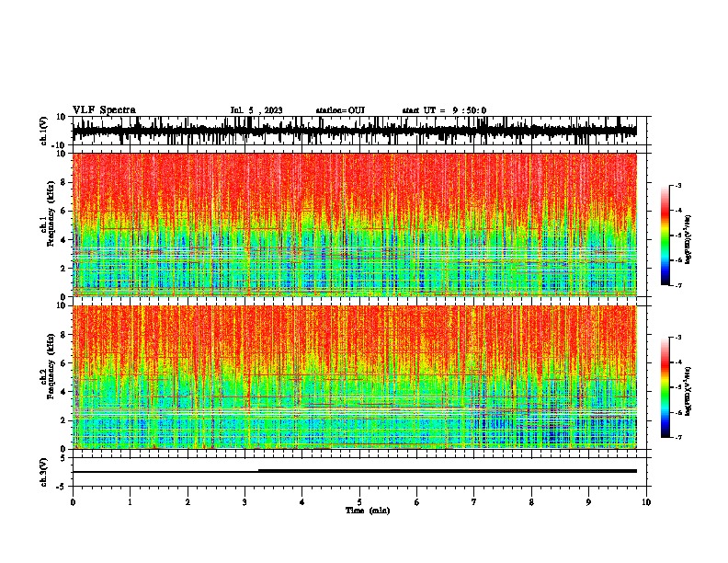728x563 pixels.
Task: Click time axis tick label "10"
Action: [x=646, y=502]
